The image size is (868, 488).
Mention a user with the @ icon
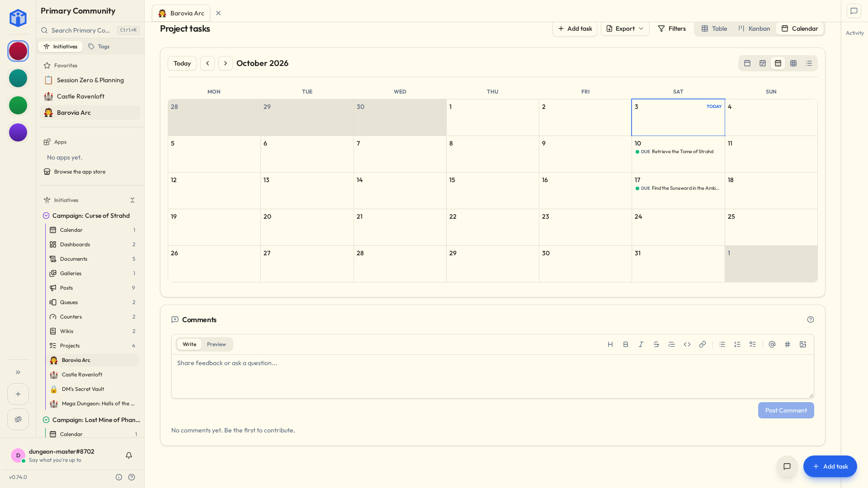tap(772, 344)
